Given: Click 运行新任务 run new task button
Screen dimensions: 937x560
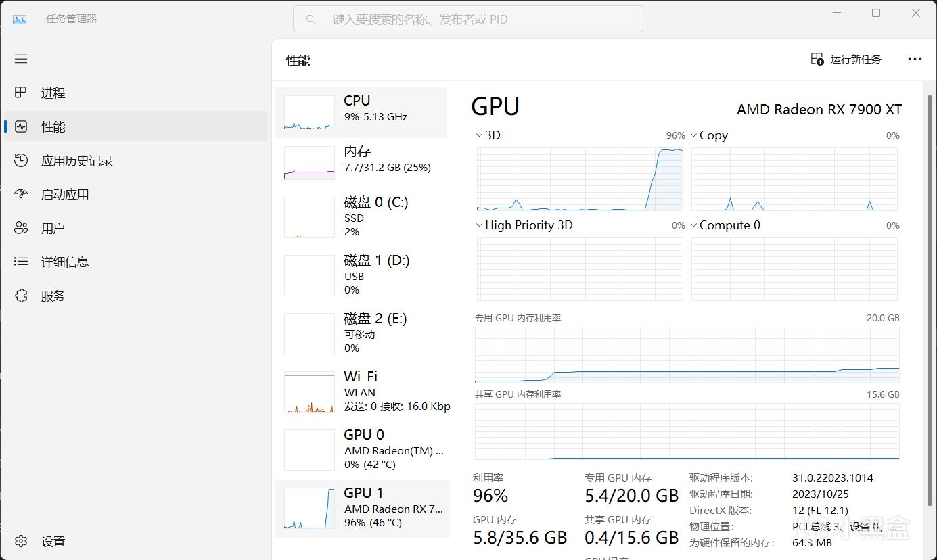Looking at the screenshot, I should click(846, 60).
